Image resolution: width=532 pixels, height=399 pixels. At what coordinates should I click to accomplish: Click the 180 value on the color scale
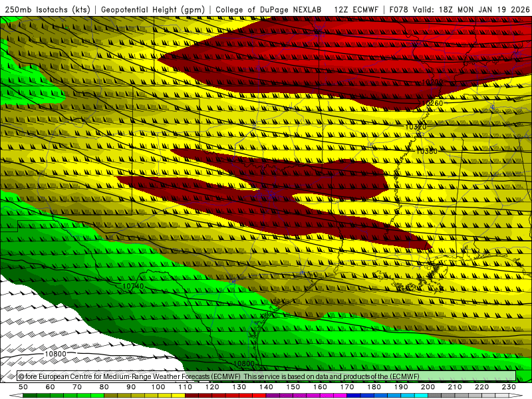coord(374,387)
